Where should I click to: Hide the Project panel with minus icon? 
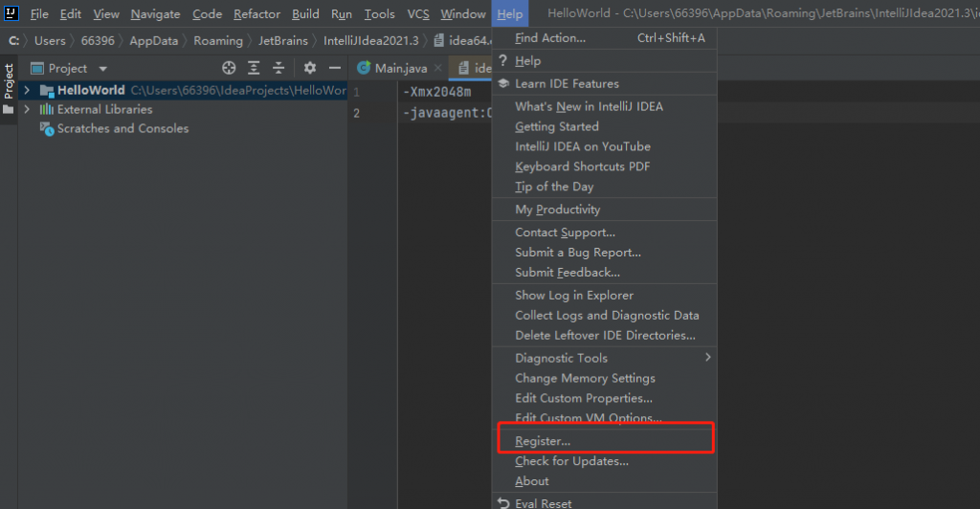pos(334,68)
